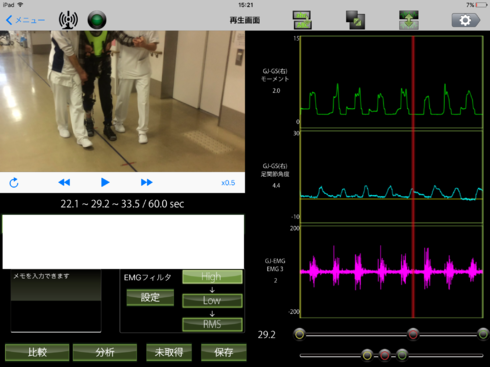This screenshot has width=490, height=367.
Task: Click the magenta EMG 3 graph
Action: click(391, 272)
